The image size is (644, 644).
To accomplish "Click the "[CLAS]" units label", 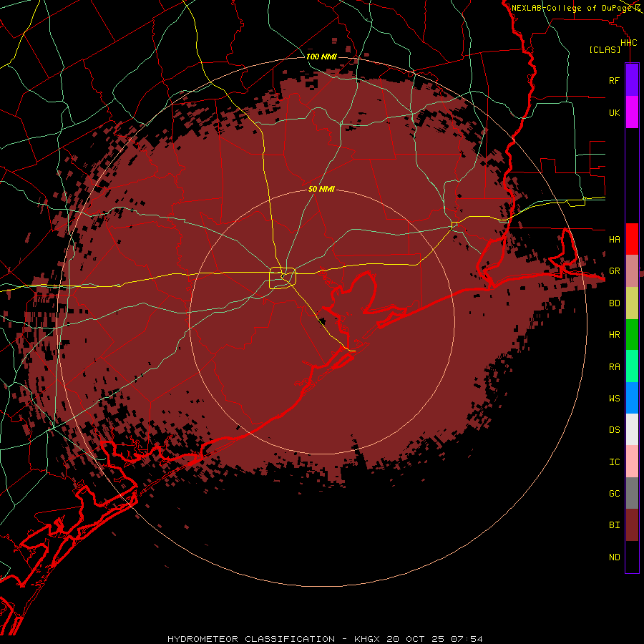I will (x=605, y=49).
